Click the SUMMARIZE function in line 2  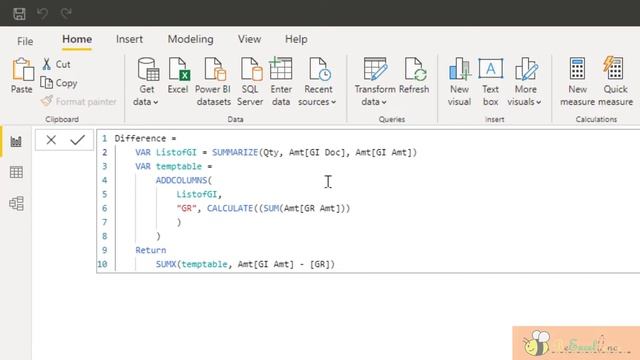coord(235,152)
